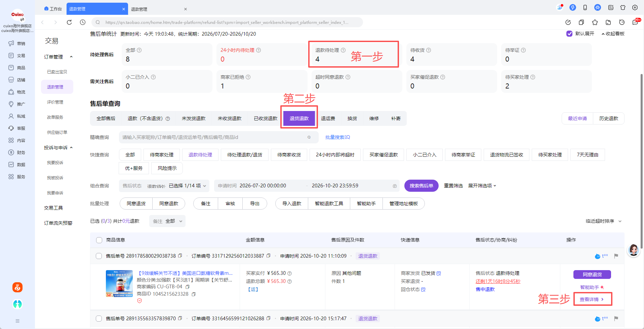Screen dimensions: 644x329
Task: Click the favorites star icon in toolbar
Action: click(595, 22)
